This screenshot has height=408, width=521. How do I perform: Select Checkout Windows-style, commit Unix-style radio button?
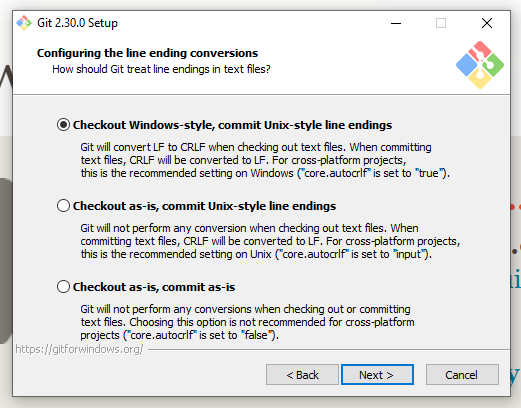[x=63, y=125]
